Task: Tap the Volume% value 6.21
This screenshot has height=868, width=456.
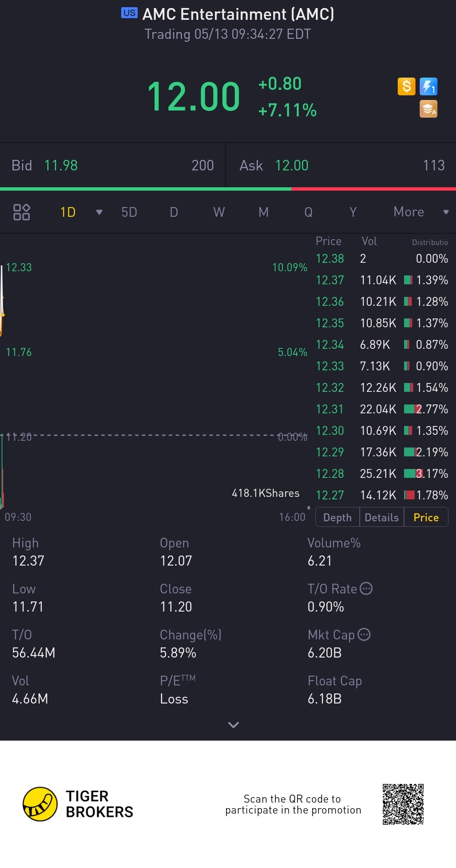Action: (320, 561)
